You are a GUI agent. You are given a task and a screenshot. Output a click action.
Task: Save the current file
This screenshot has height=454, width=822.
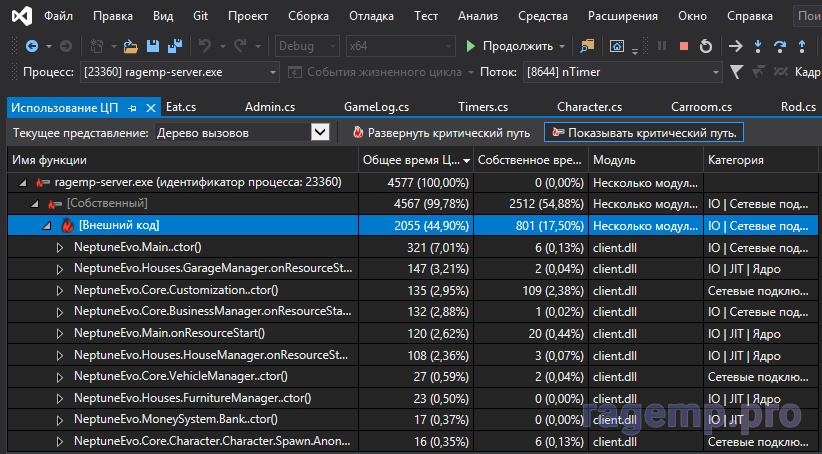click(153, 46)
